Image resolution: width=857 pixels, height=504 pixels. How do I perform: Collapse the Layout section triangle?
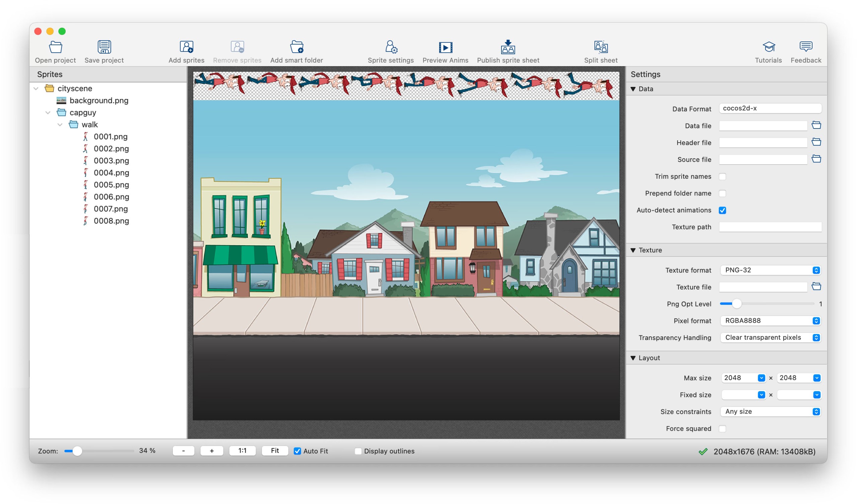click(633, 358)
